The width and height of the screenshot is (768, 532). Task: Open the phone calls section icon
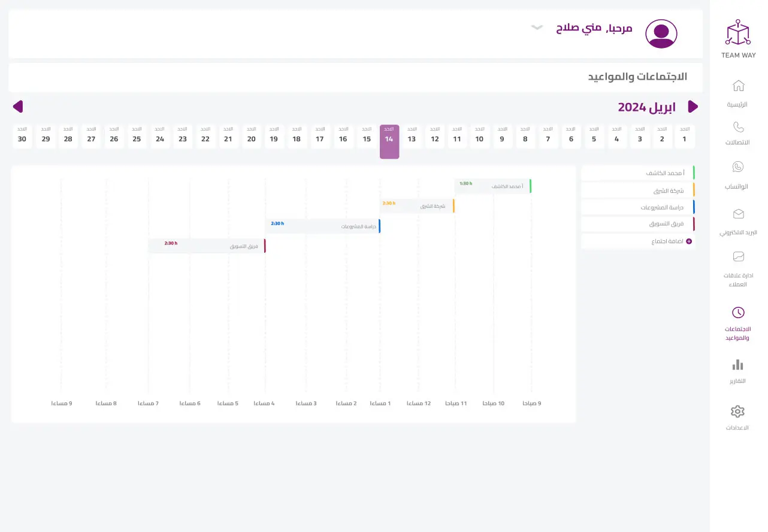coord(738,127)
